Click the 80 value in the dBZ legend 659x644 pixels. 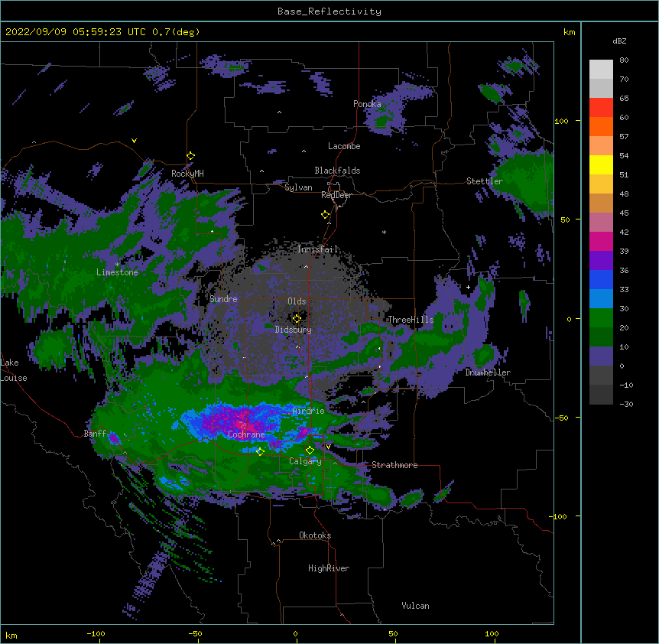tap(624, 60)
